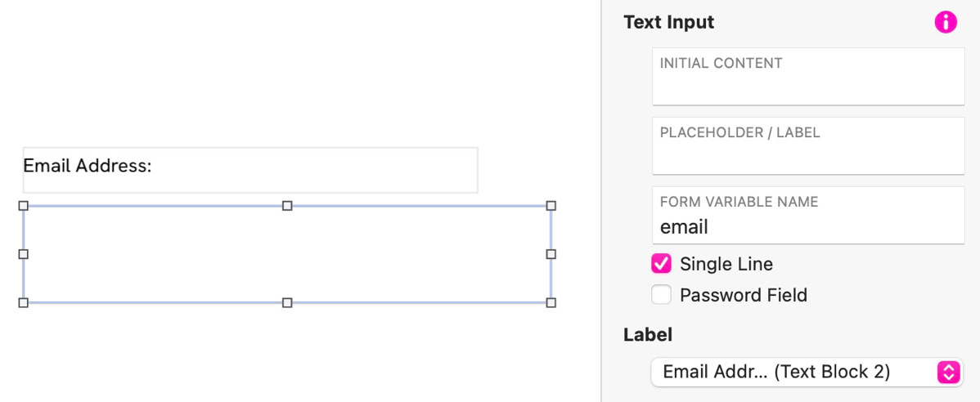
Task: Click the top-center resize handle of selected box
Action: 287,206
